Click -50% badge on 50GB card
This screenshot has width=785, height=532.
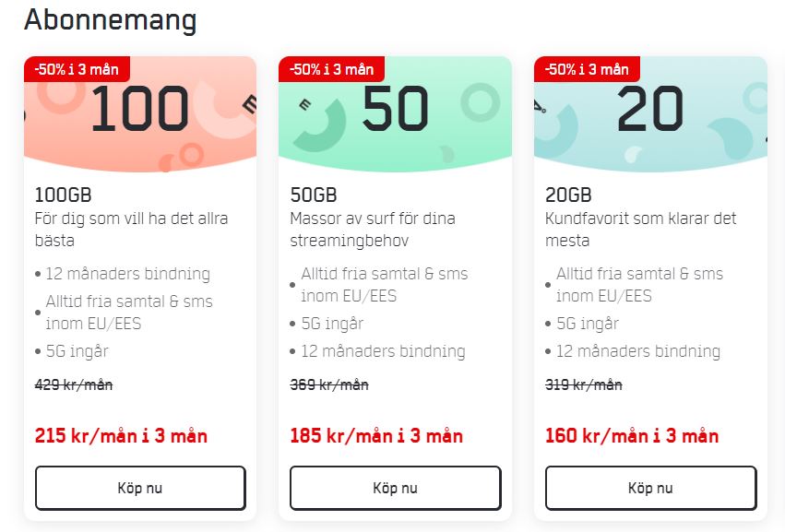coord(332,69)
